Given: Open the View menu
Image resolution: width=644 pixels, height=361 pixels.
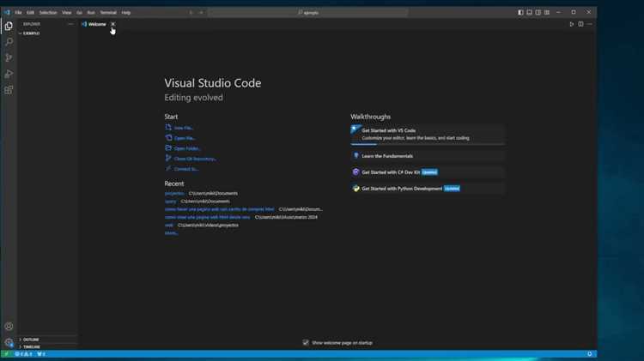Looking at the screenshot, I should click(x=66, y=13).
